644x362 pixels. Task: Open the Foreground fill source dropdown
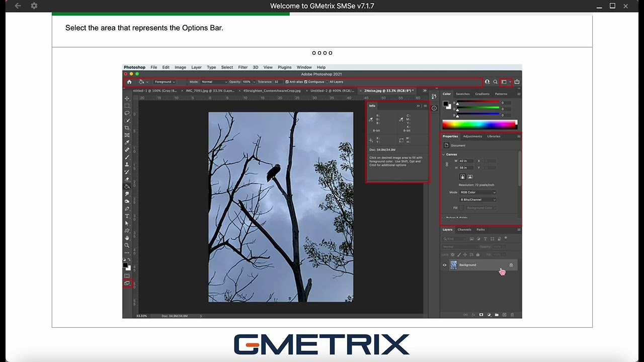coord(165,82)
